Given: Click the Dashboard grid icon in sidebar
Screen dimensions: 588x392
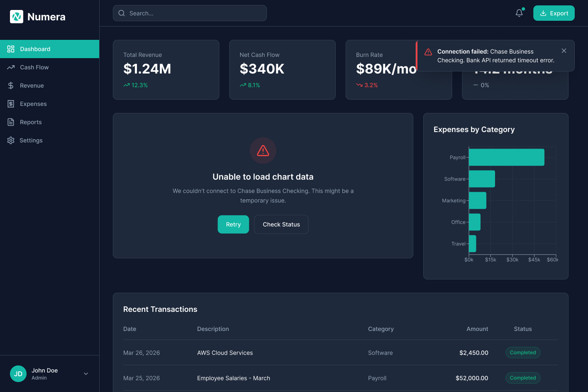Looking at the screenshot, I should (11, 49).
